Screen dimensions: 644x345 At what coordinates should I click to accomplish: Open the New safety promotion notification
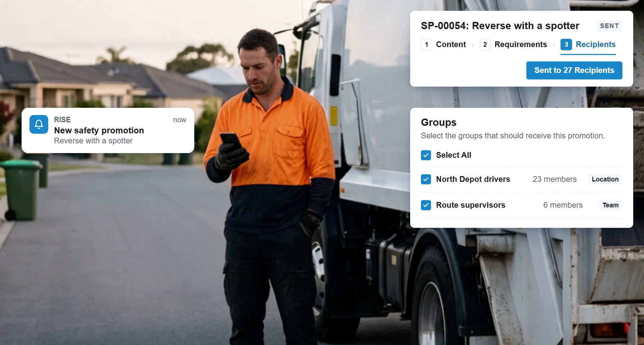click(108, 130)
